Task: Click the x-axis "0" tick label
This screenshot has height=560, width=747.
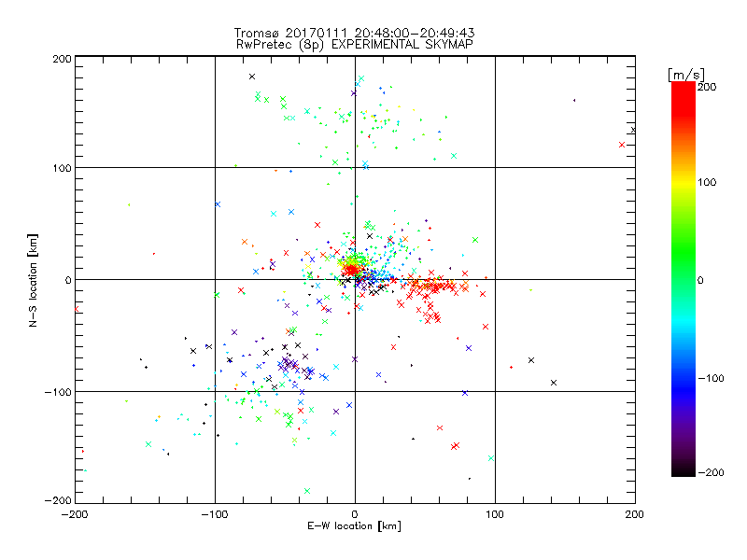Action: (355, 514)
